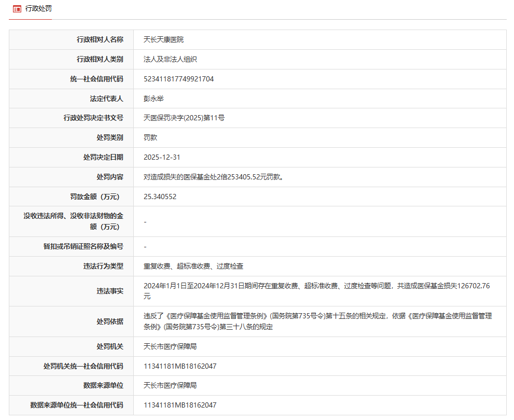Click the 罚款金额（万元） row label

[96, 197]
